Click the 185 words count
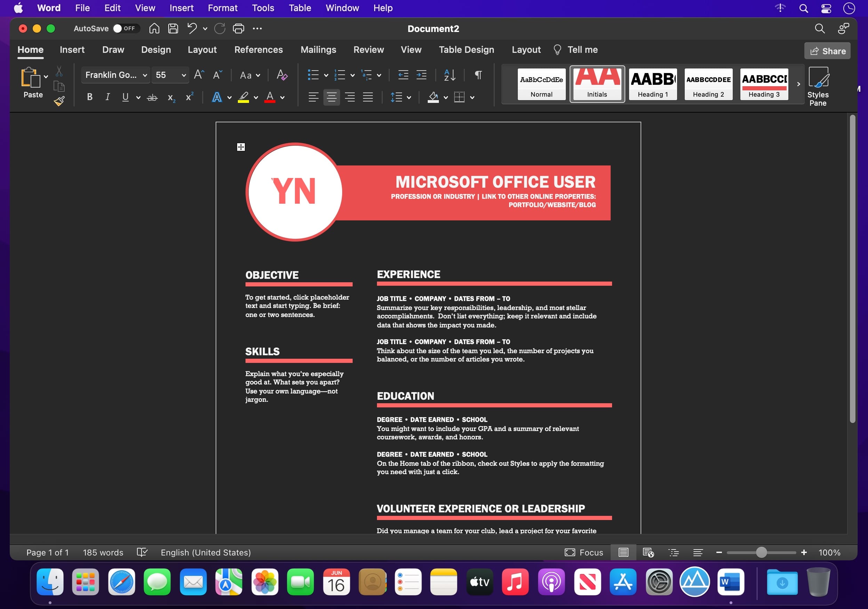The width and height of the screenshot is (868, 609). (103, 552)
